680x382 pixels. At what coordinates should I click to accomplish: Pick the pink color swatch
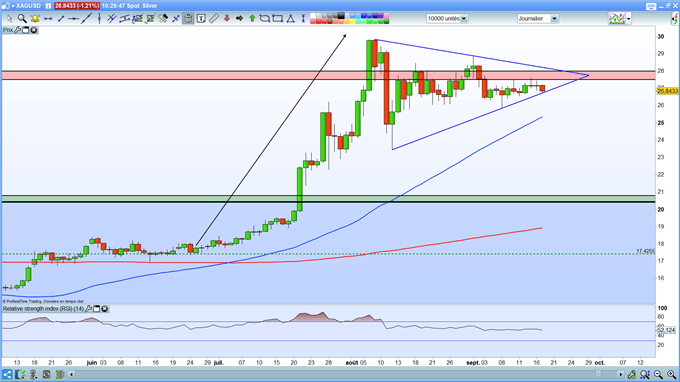(x=386, y=16)
